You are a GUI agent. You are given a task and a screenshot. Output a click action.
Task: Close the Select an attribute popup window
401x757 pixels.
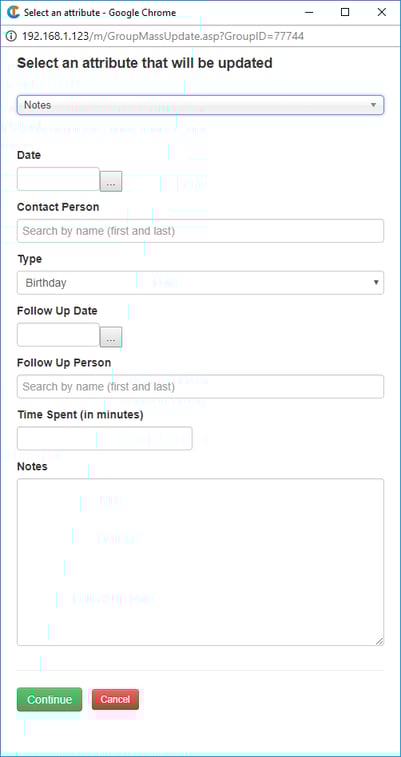click(381, 13)
